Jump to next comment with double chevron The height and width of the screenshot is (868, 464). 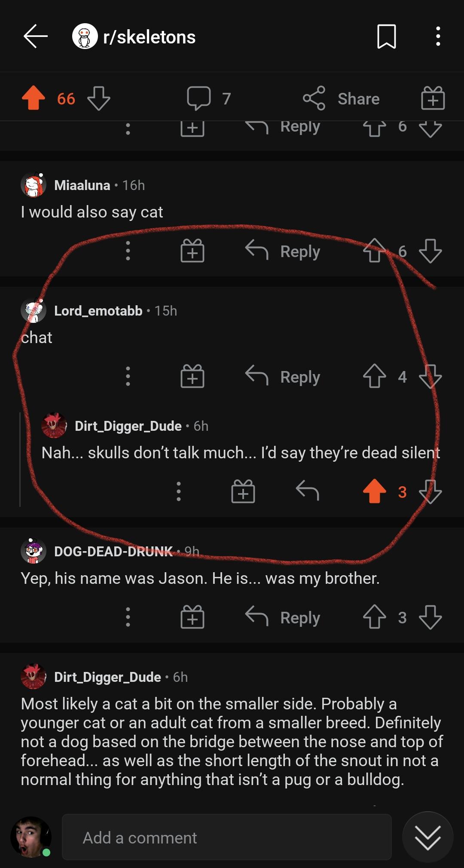click(427, 837)
